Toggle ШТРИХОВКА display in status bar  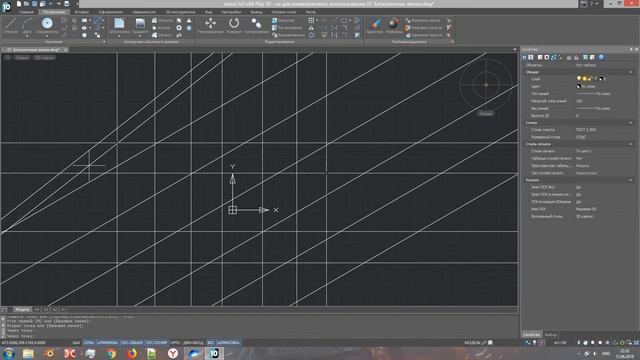coord(228,343)
